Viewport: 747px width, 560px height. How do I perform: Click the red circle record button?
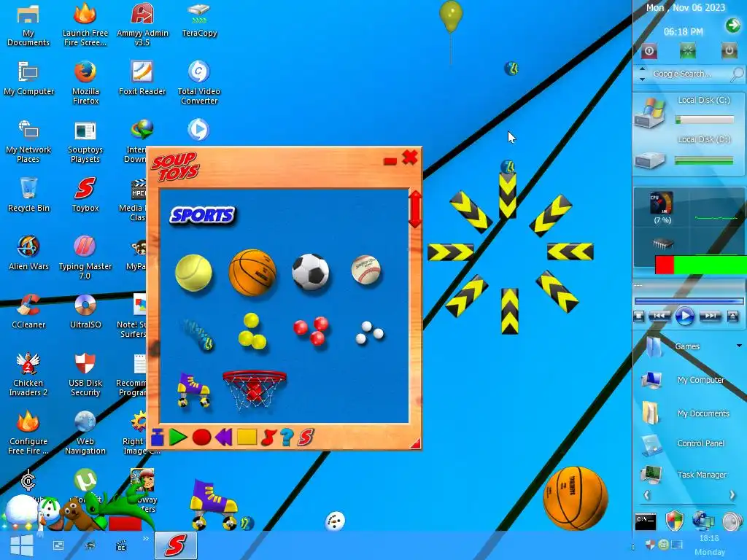click(x=201, y=437)
